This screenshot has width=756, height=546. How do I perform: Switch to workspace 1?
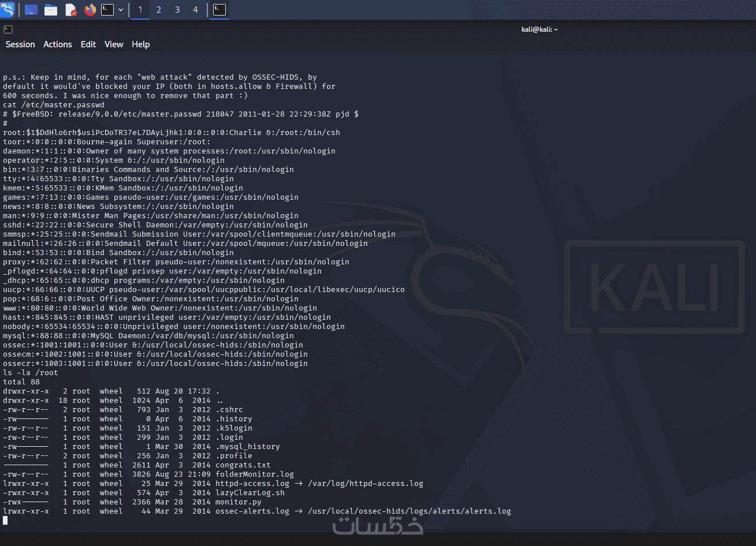140,10
